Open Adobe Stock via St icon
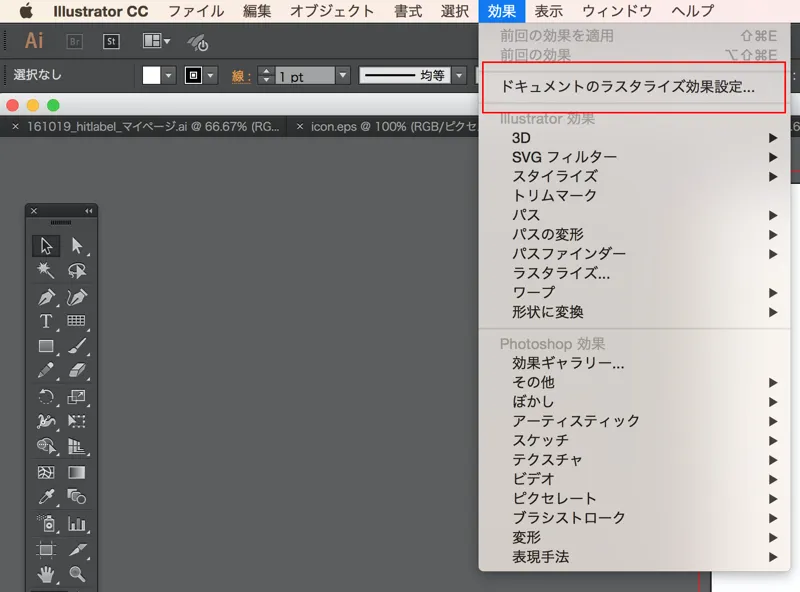The image size is (800, 592). (x=111, y=41)
